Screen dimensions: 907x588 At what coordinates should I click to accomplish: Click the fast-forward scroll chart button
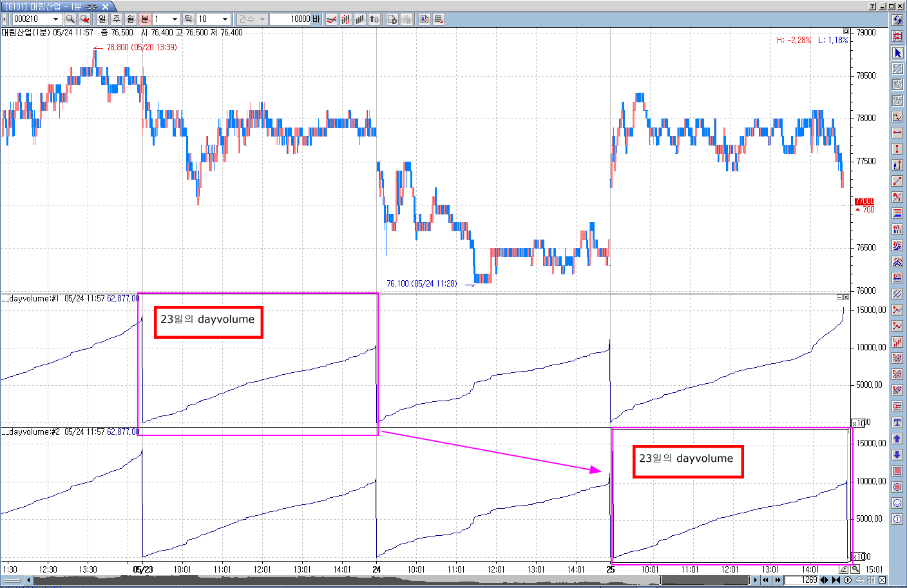tap(778, 580)
